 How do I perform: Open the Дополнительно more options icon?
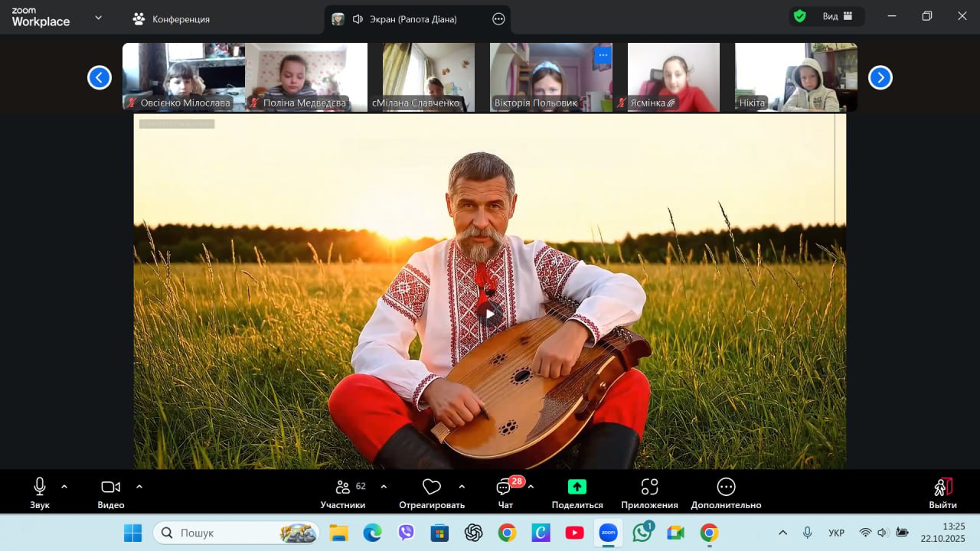(726, 487)
